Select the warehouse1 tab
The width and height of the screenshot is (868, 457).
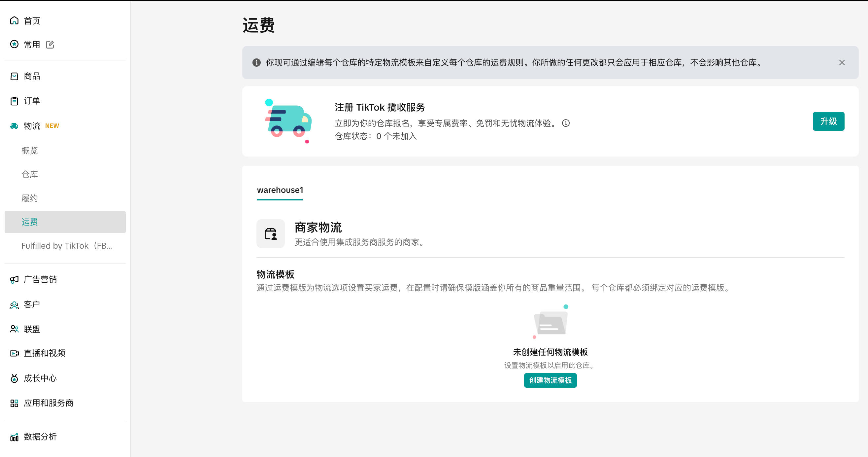(x=280, y=190)
